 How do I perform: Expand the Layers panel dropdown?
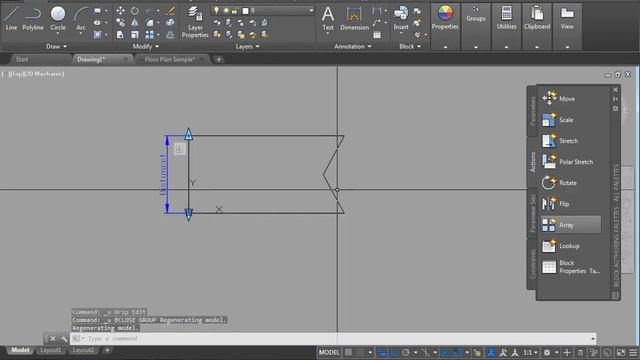pyautogui.click(x=247, y=47)
